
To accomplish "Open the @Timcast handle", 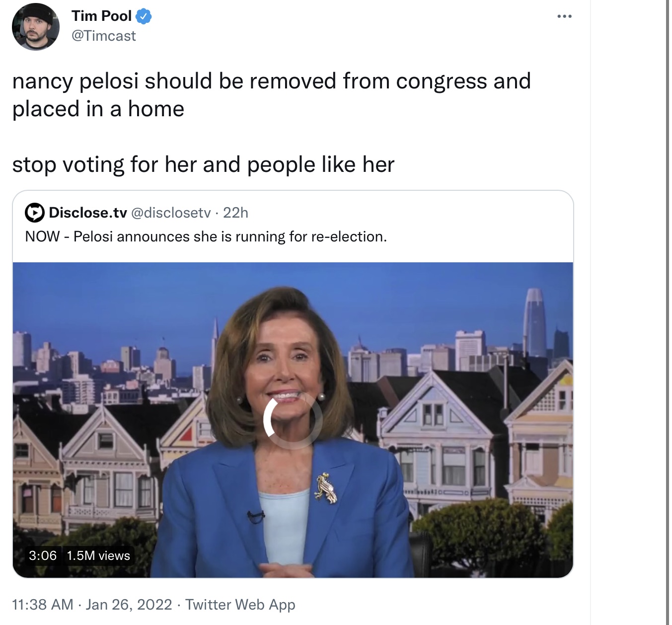I will point(103,36).
